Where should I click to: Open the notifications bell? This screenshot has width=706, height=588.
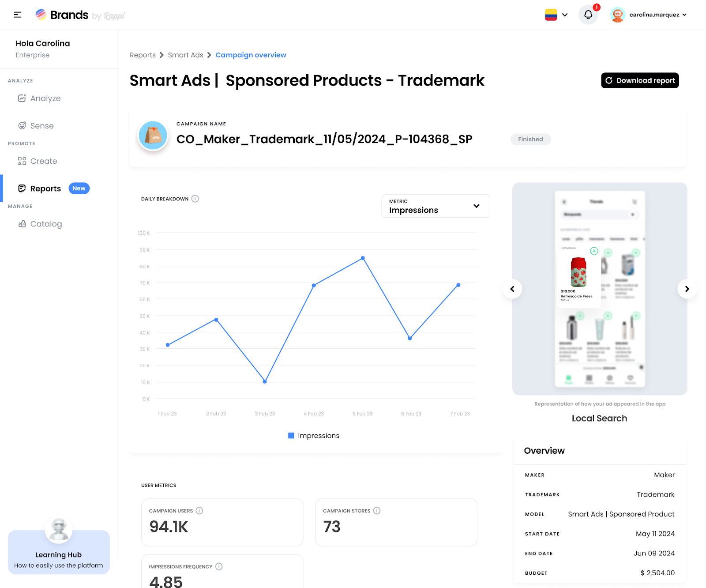pos(588,15)
